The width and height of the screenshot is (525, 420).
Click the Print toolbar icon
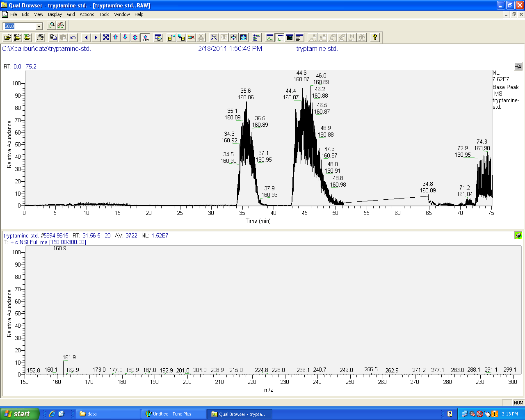pos(40,38)
